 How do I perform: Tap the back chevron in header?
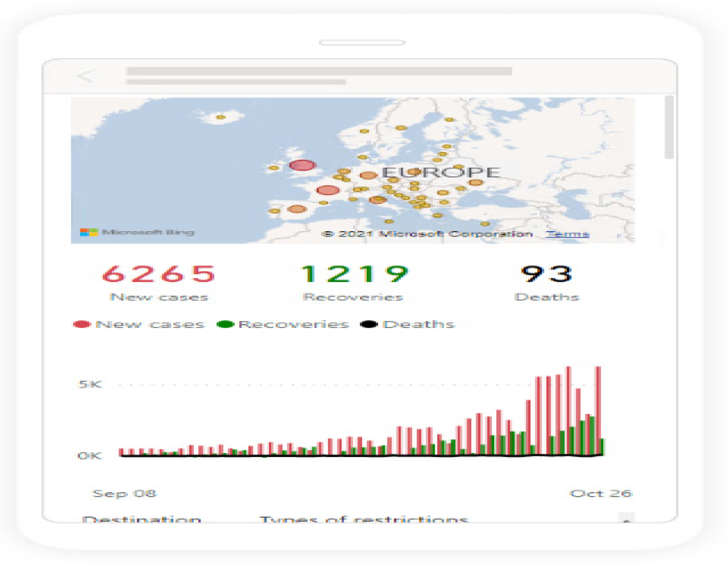pos(86,76)
